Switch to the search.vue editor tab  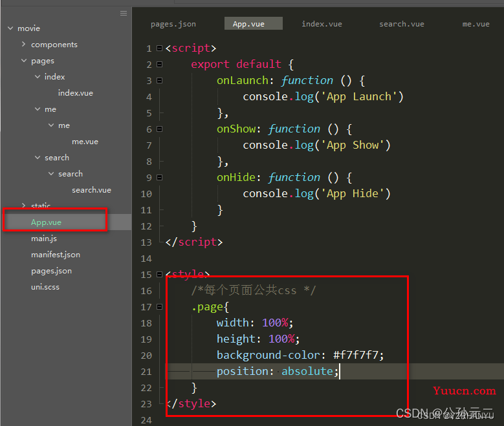[x=402, y=24]
